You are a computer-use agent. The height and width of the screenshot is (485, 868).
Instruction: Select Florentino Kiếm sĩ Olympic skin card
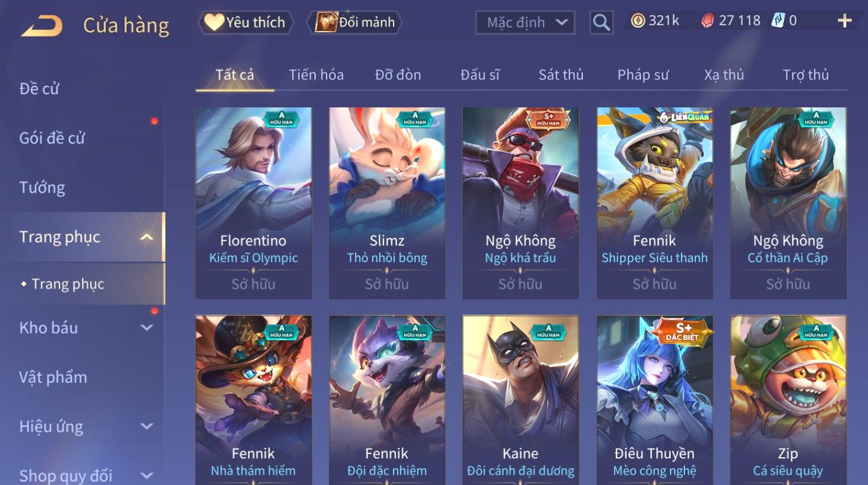(x=253, y=203)
